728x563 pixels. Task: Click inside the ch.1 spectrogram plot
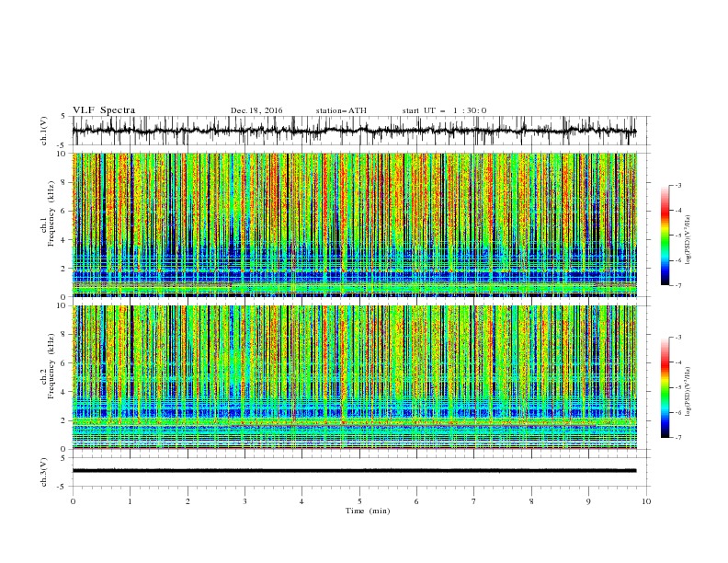355,224
